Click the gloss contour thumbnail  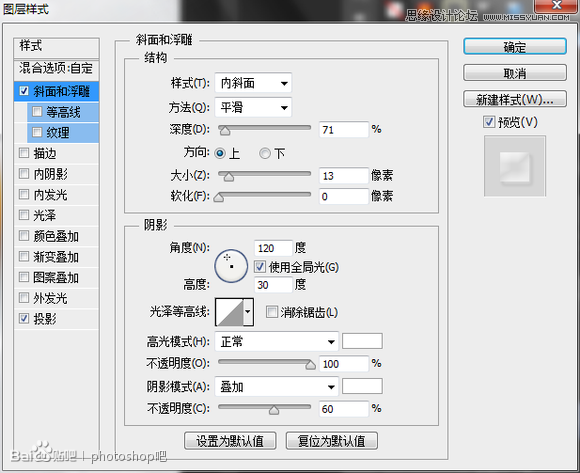point(229,312)
